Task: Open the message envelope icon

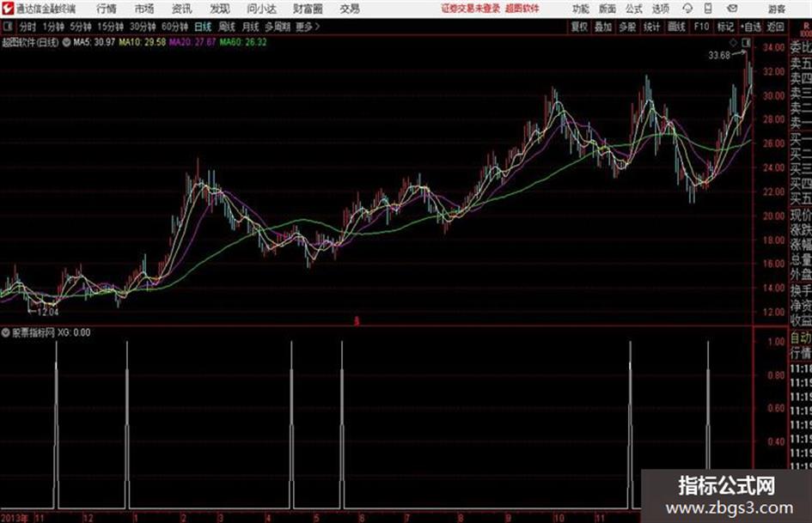Action: point(732,9)
